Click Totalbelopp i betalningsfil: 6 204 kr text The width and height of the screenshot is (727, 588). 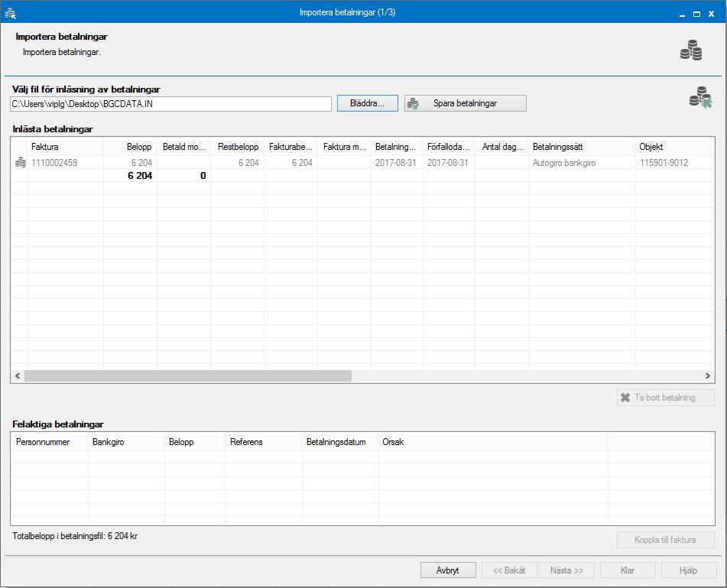click(x=75, y=536)
